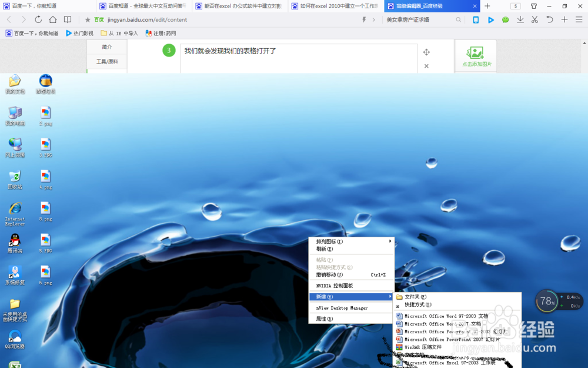Screen dimensions: 588x368
Task: Click the step 3 text field
Action: tap(299, 58)
